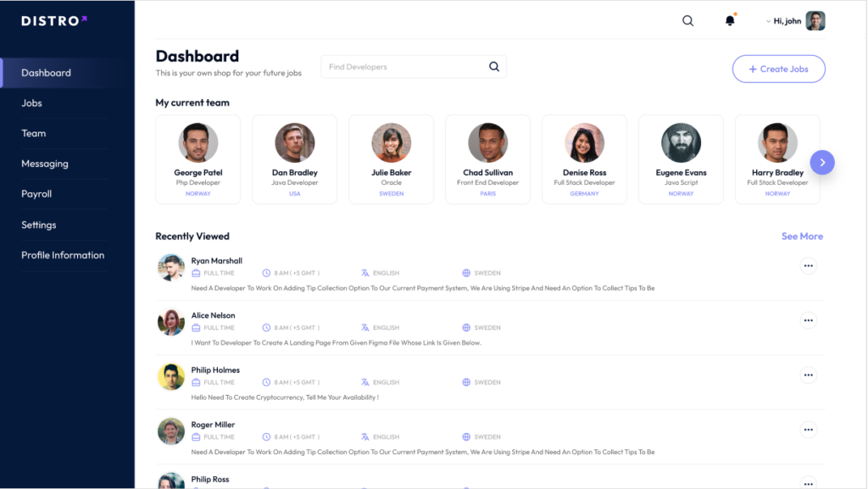Open Harry Bradley's team card photo
The image size is (868, 489).
pos(778,142)
